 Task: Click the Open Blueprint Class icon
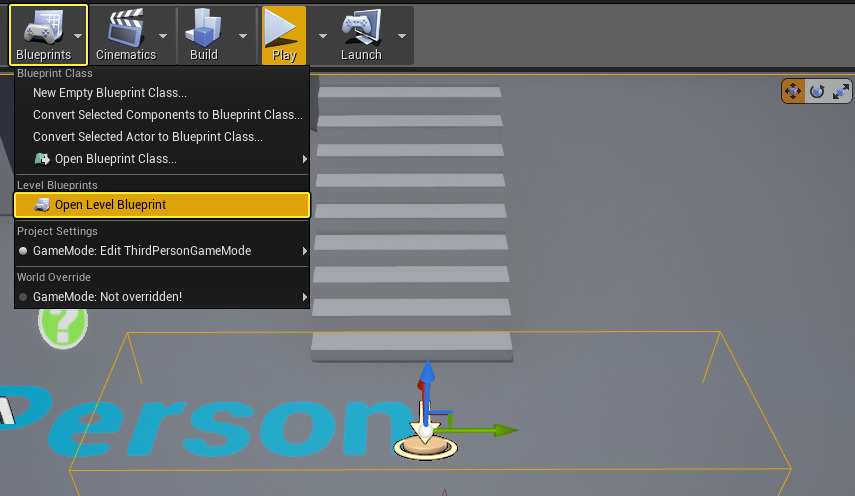pos(42,159)
